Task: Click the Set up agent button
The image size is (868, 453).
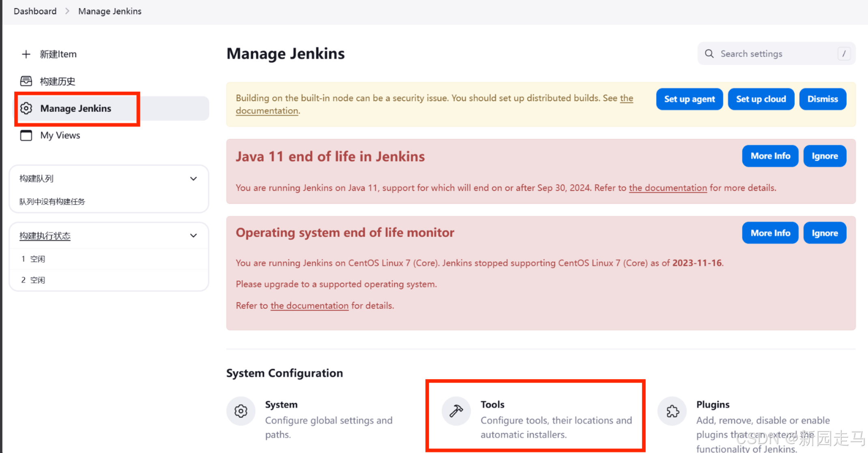Action: [x=690, y=99]
